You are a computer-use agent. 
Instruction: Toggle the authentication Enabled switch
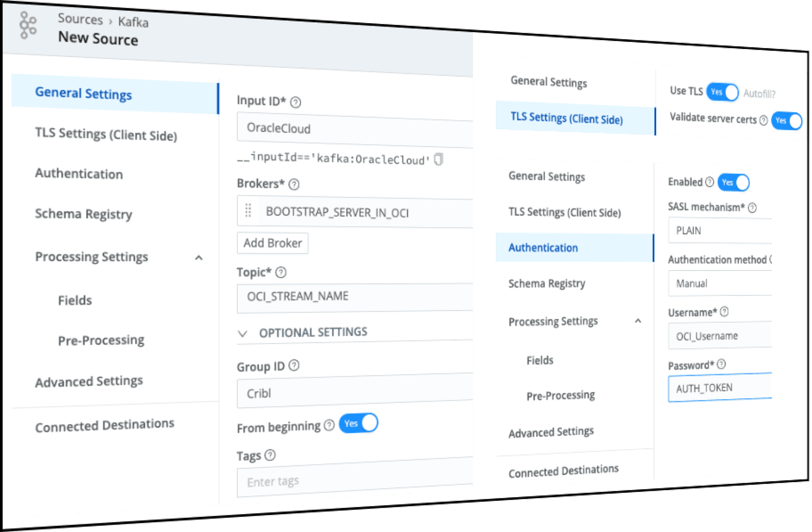tap(733, 182)
